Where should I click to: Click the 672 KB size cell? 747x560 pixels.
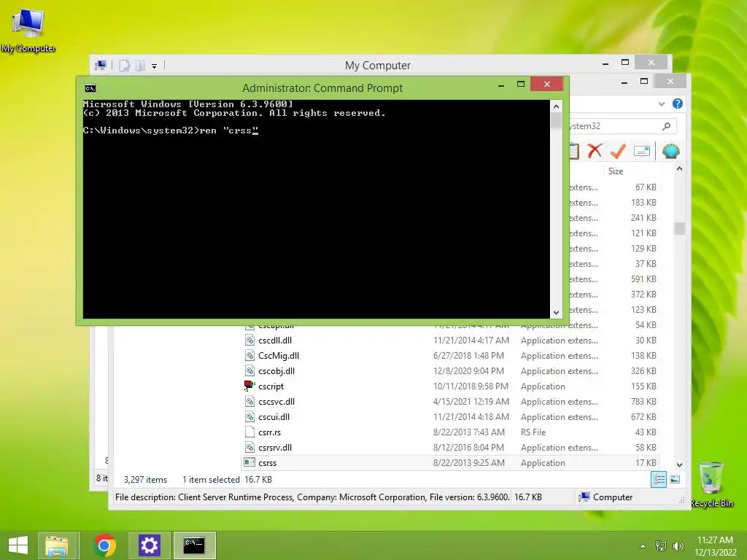pyautogui.click(x=643, y=416)
